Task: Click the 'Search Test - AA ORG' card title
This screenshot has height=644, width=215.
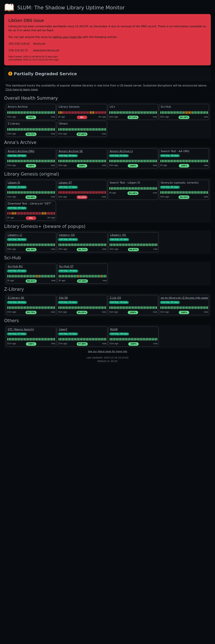Action: pyautogui.click(x=175, y=151)
